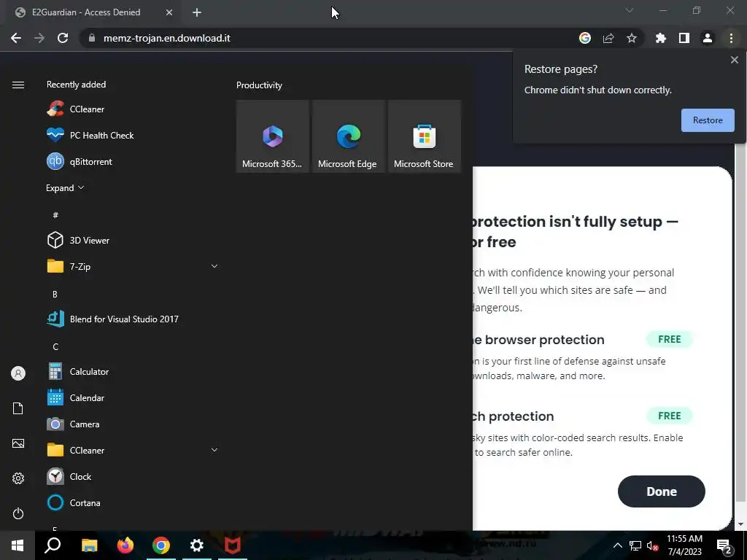This screenshot has width=747, height=560.
Task: Click the Done button
Action: [x=661, y=491]
